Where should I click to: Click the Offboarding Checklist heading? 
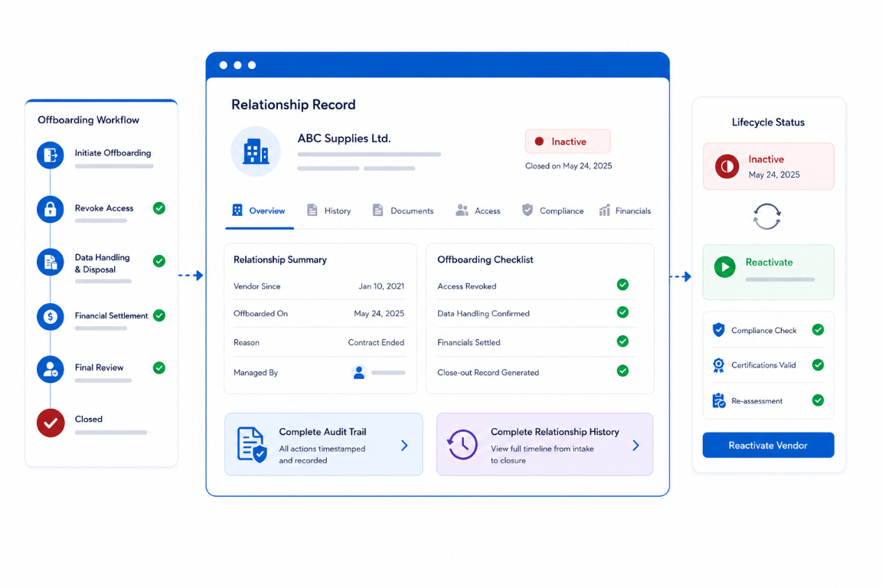pyautogui.click(x=485, y=260)
